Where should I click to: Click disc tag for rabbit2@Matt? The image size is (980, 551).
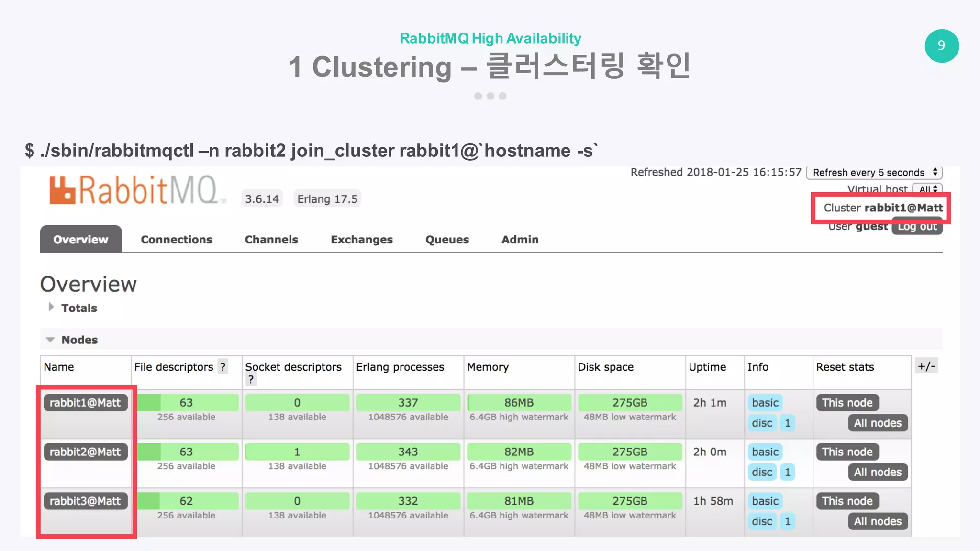click(762, 473)
